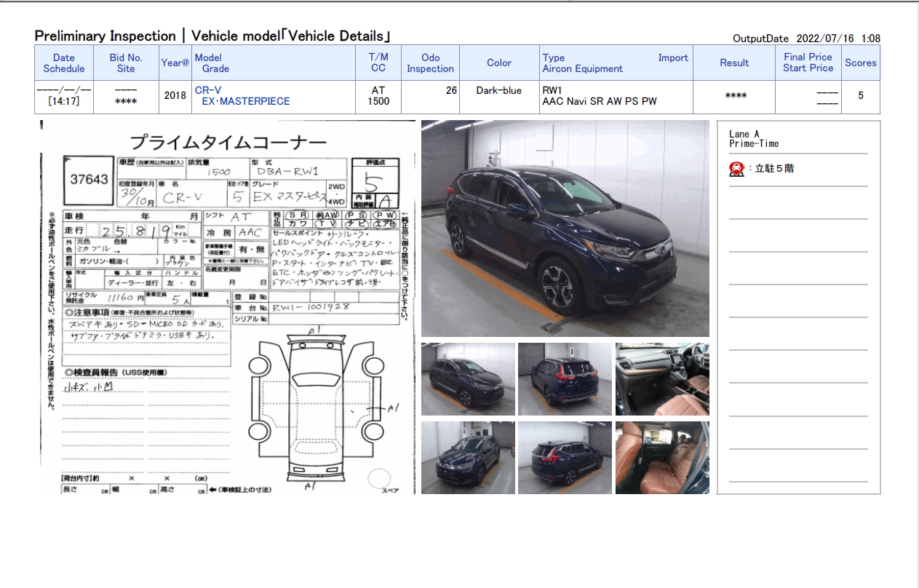Viewport: 919px width, 588px height.
Task: View small front thumbnail with car facing left
Action: pos(468,458)
